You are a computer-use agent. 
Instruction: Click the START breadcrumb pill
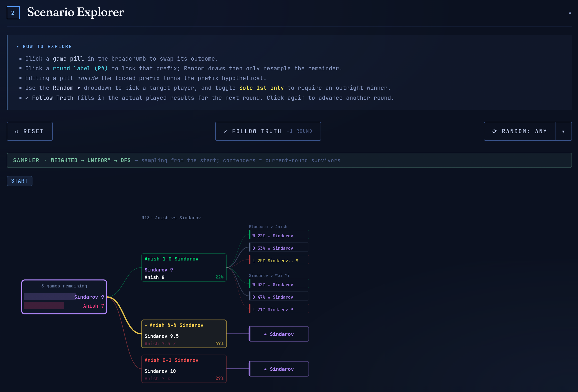[x=19, y=181]
